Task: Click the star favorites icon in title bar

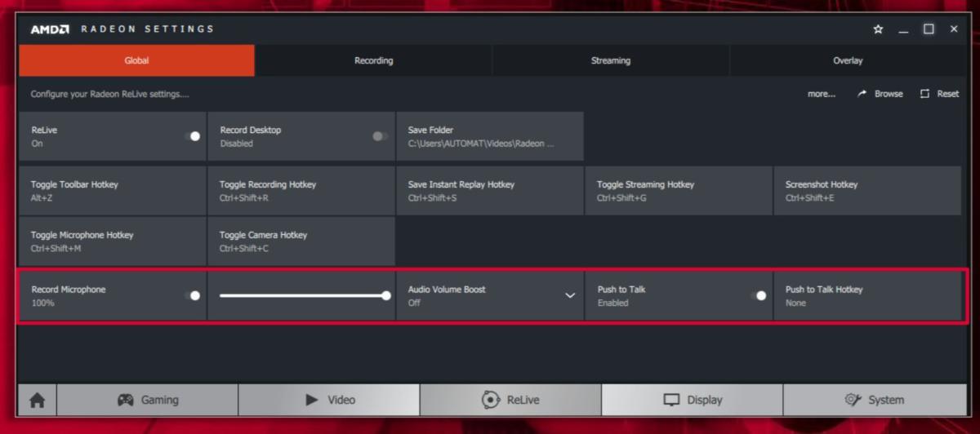Action: click(x=878, y=29)
